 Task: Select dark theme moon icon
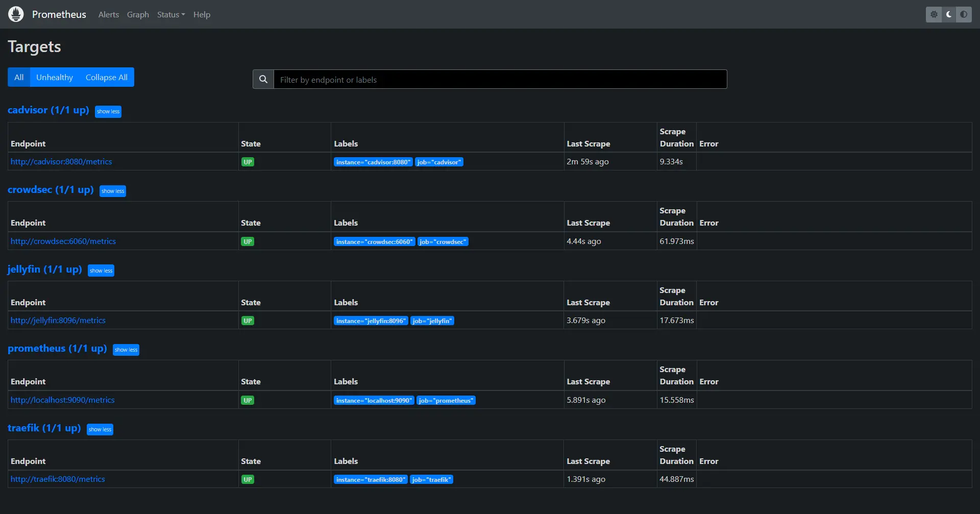point(949,14)
